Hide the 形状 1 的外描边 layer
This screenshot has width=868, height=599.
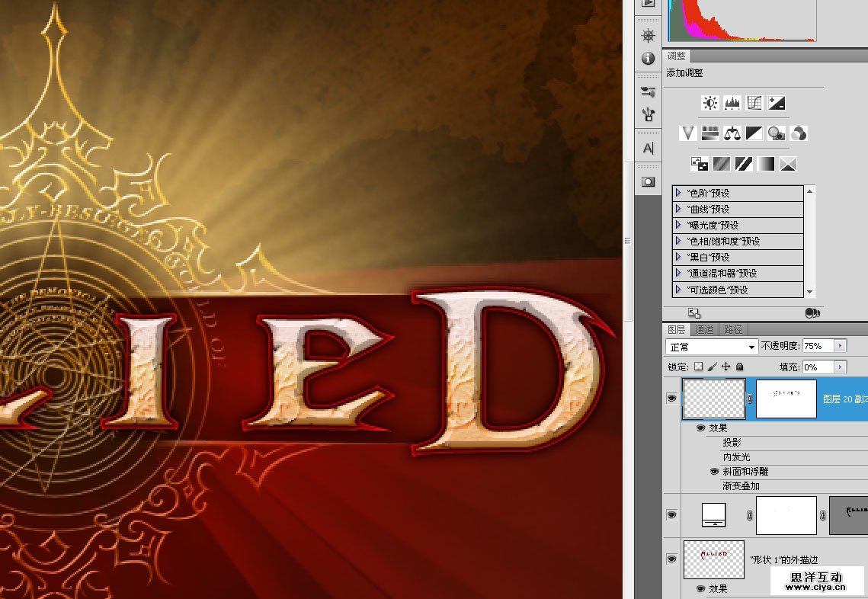671,559
